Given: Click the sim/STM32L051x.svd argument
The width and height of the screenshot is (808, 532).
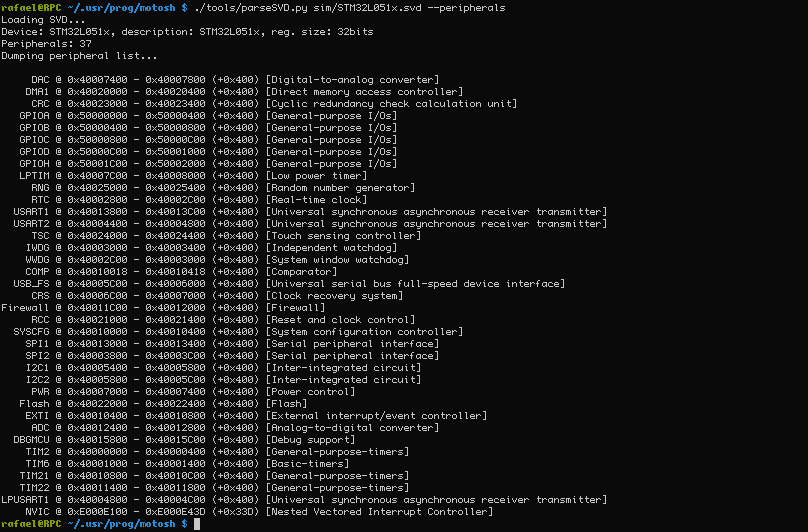Looking at the screenshot, I should (367, 8).
